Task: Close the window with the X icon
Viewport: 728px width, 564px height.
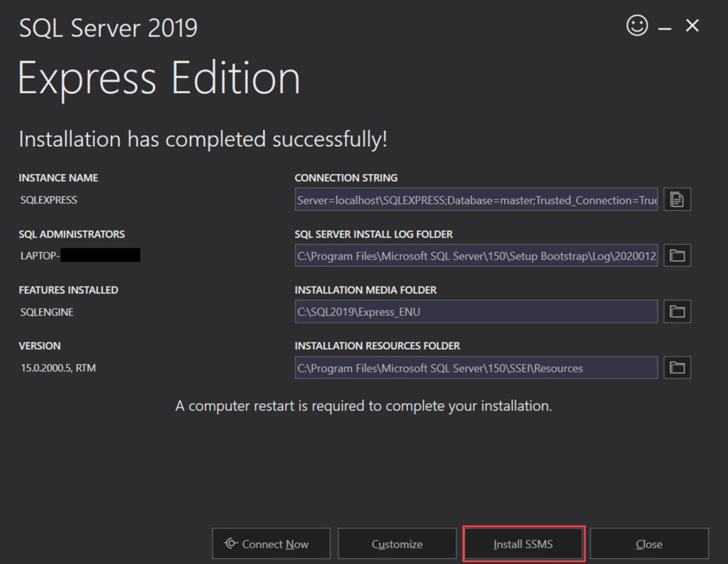Action: [692, 26]
